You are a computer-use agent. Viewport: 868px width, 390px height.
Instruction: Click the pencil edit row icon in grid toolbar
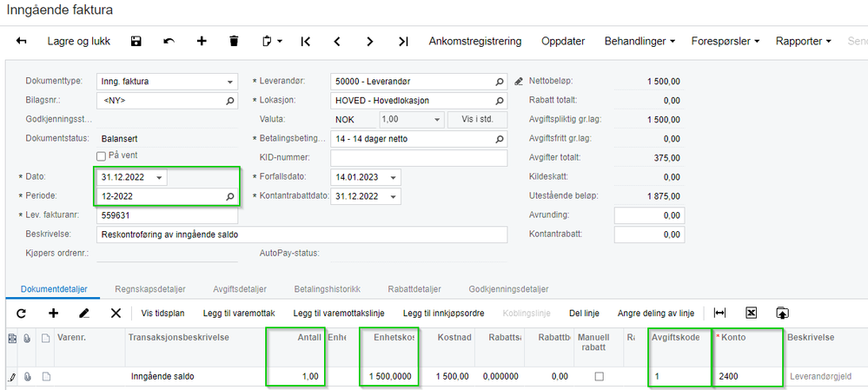84,314
